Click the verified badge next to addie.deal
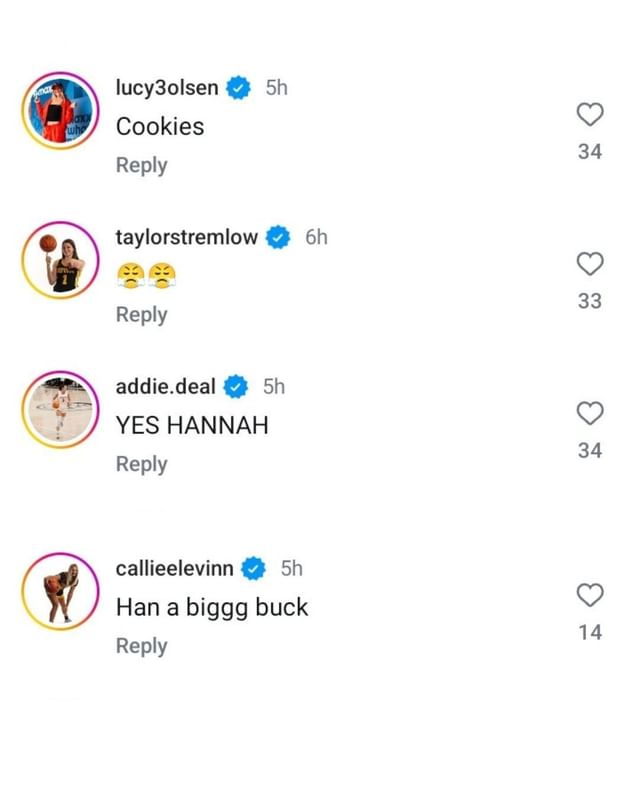The image size is (640, 800). 235,386
